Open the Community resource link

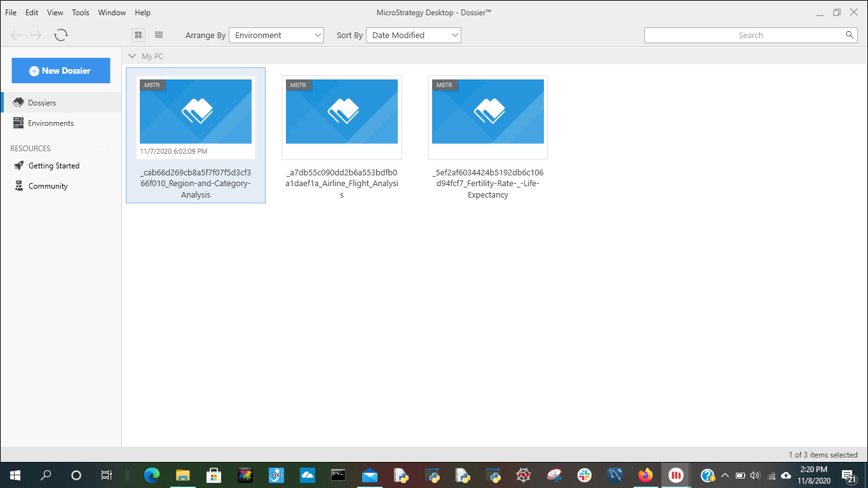pos(48,186)
